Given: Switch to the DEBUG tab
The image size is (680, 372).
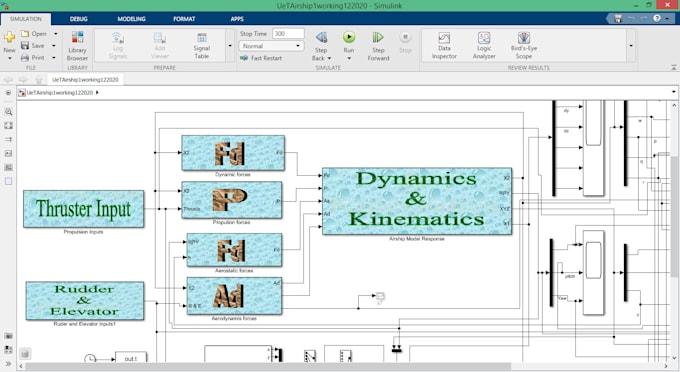Looking at the screenshot, I should [78, 19].
